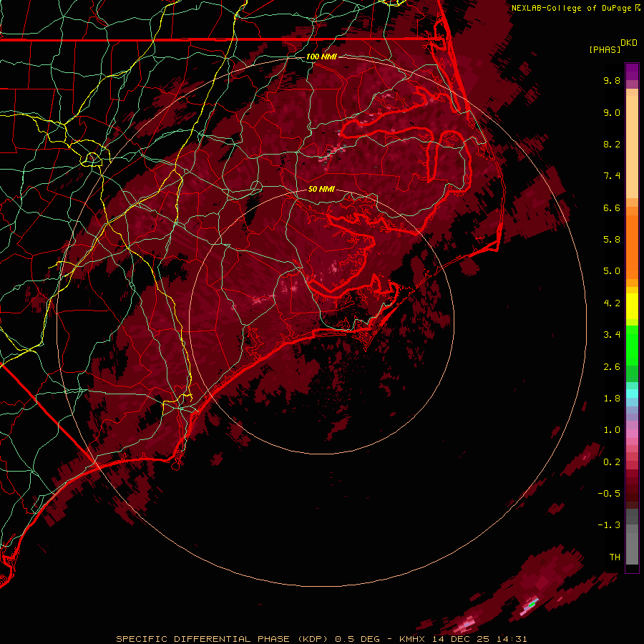Image resolution: width=644 pixels, height=644 pixels.
Task: Click the 4.2 value on the legend
Action: (x=612, y=303)
